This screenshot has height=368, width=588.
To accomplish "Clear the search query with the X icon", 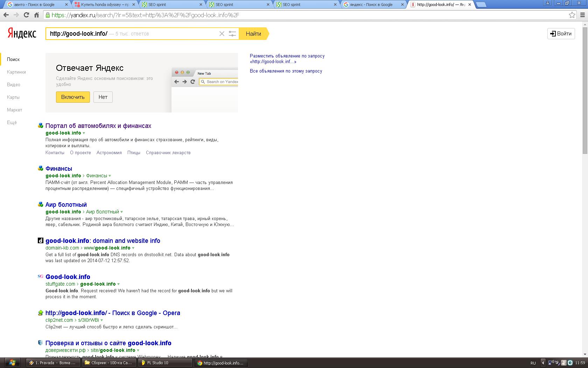I will 222,34.
